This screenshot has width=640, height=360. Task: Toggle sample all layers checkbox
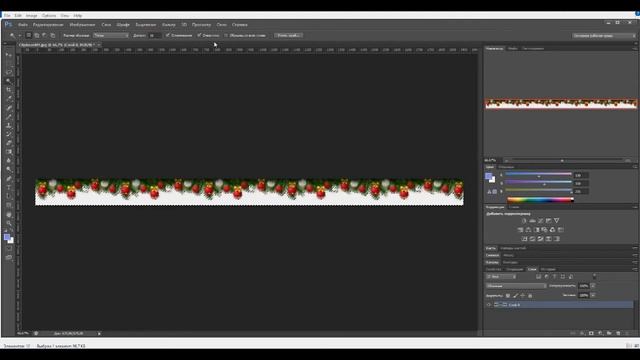tap(226, 36)
